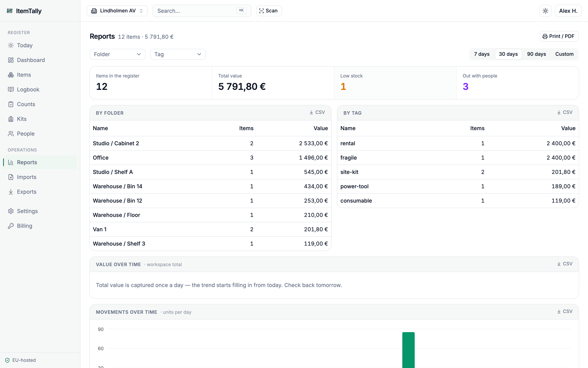
Task: Click the Today sun icon in sidebar
Action: [x=11, y=45]
